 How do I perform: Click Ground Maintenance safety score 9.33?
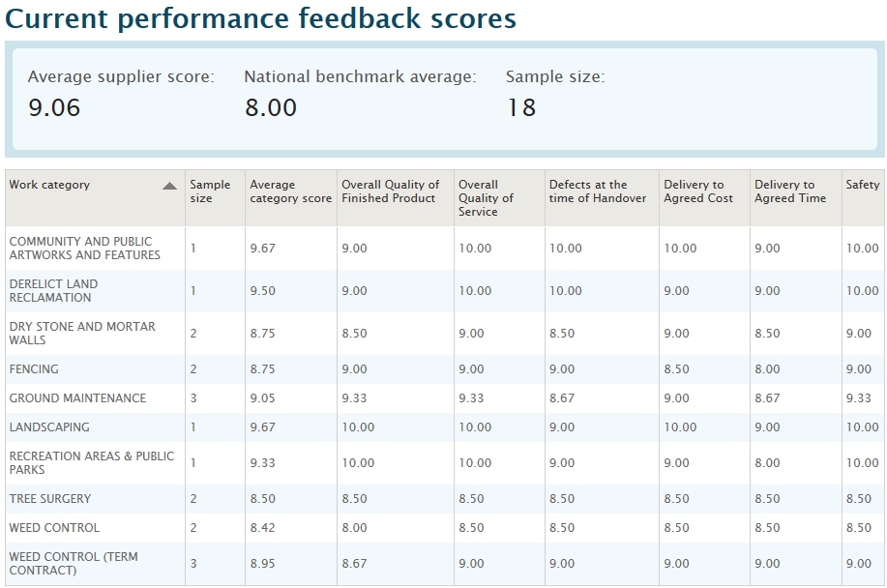click(x=859, y=398)
